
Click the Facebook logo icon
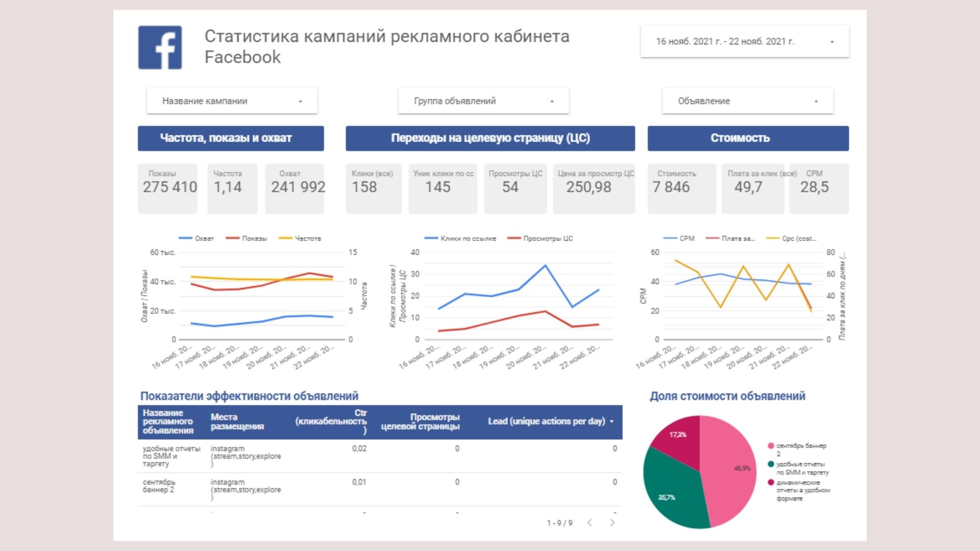[x=160, y=47]
